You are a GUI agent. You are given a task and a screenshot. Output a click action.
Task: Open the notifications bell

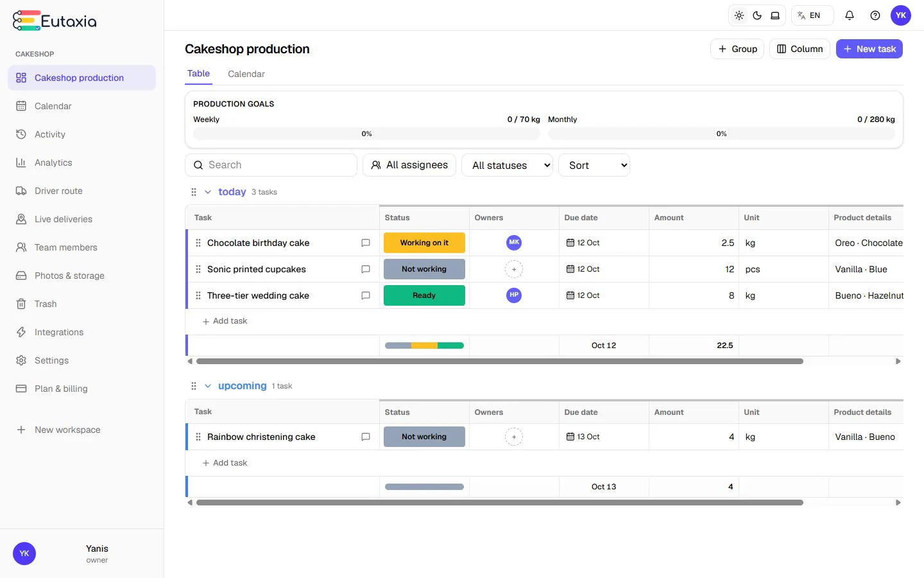pos(850,15)
